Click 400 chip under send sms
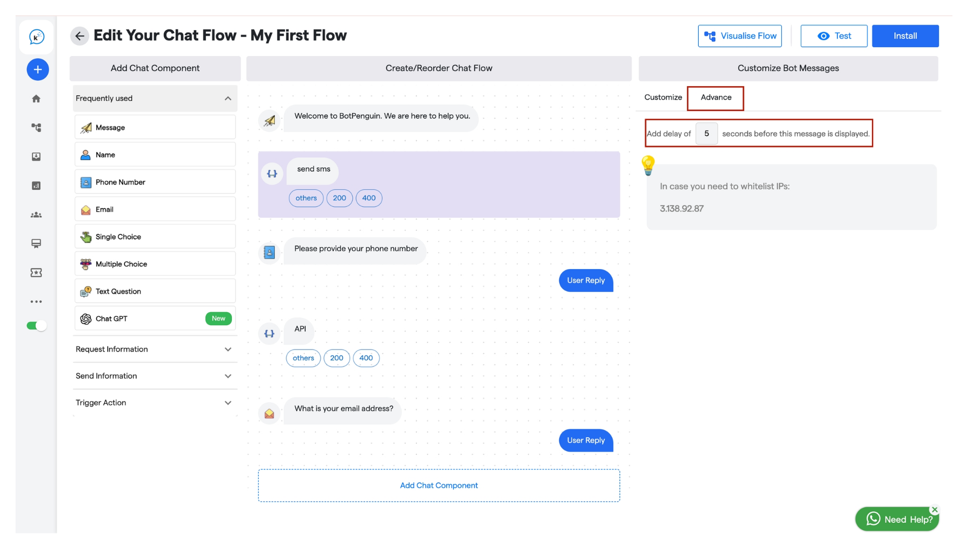968x560 pixels. point(369,198)
